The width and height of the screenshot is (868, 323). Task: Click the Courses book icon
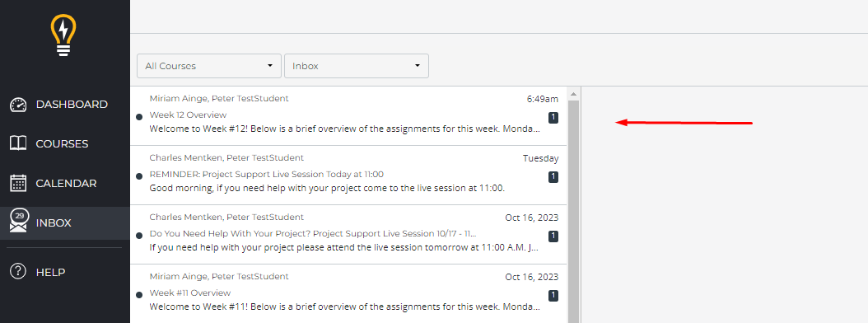(x=18, y=143)
